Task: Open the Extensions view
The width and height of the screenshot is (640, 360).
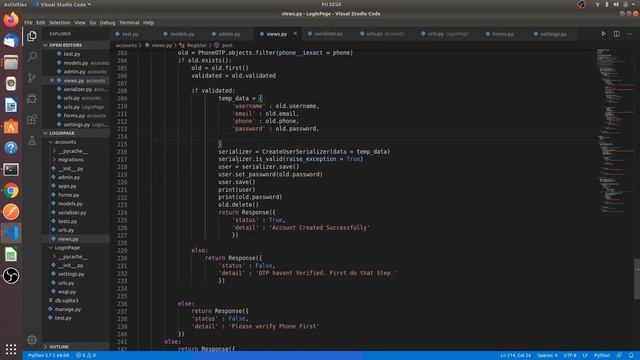Action: pos(32,120)
